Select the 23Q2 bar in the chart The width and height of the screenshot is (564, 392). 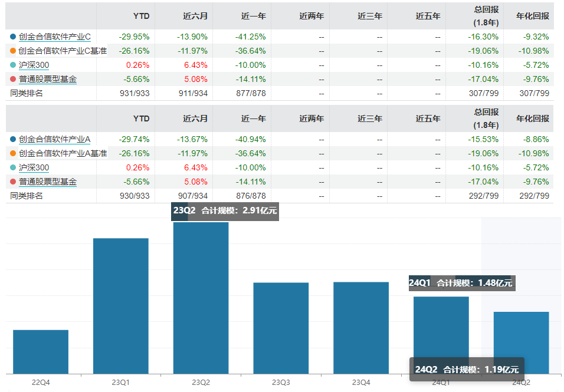click(201, 298)
